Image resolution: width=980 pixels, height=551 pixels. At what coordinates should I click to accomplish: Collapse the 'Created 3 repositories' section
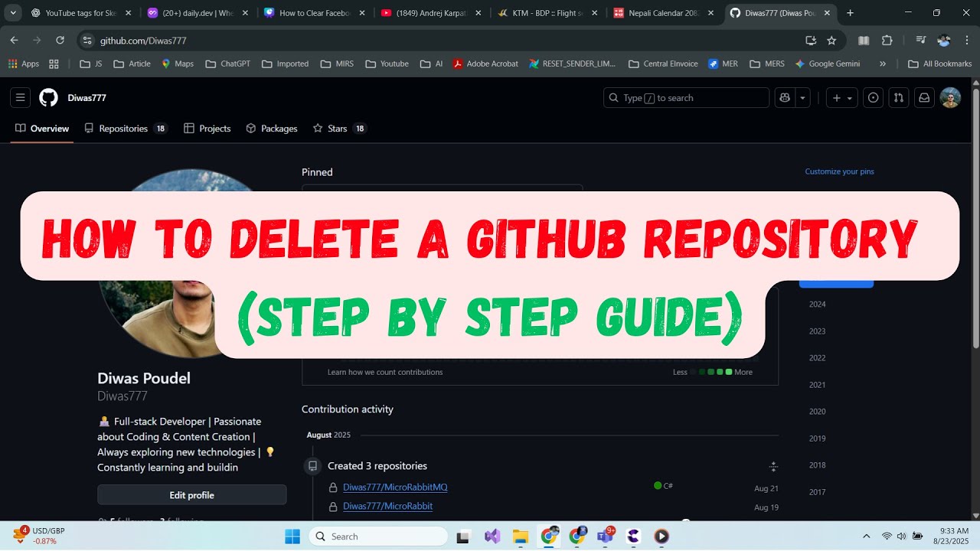point(773,466)
